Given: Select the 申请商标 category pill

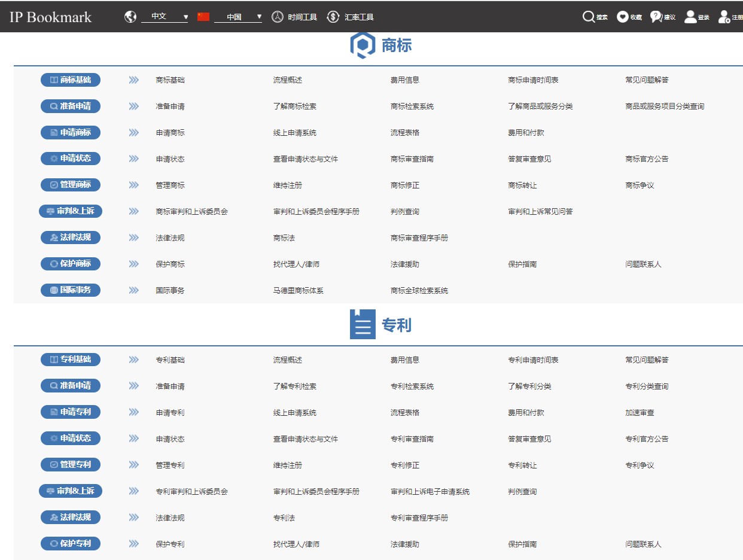Looking at the screenshot, I should 71,132.
